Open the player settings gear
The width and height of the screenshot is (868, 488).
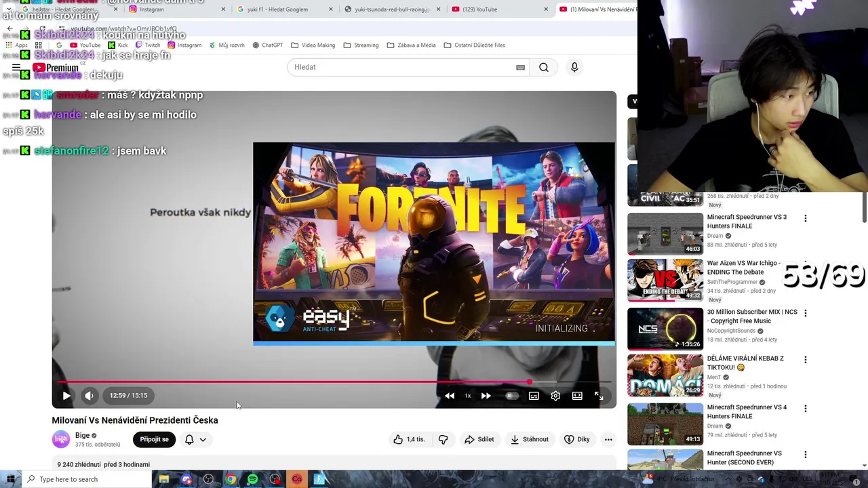555,396
